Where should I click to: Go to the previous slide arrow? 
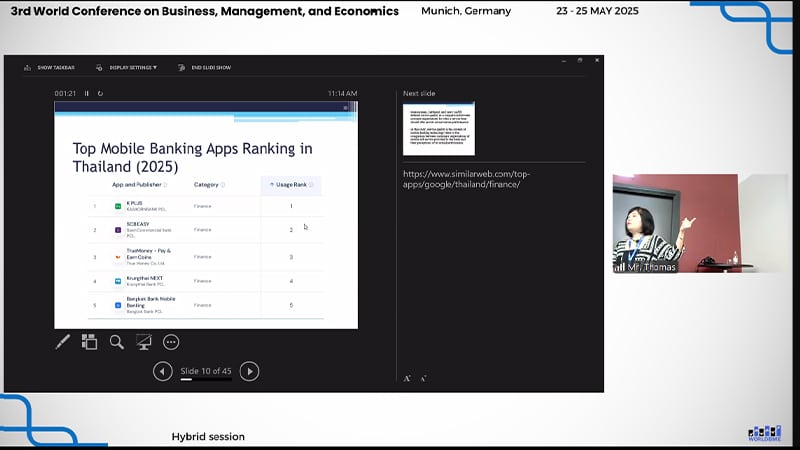click(x=162, y=371)
